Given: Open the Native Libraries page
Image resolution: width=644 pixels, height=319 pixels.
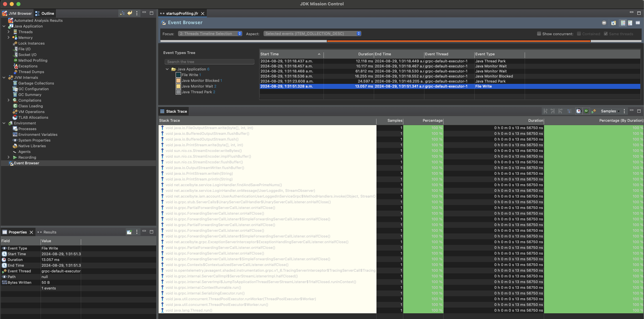Looking at the screenshot, I should click(x=32, y=146).
